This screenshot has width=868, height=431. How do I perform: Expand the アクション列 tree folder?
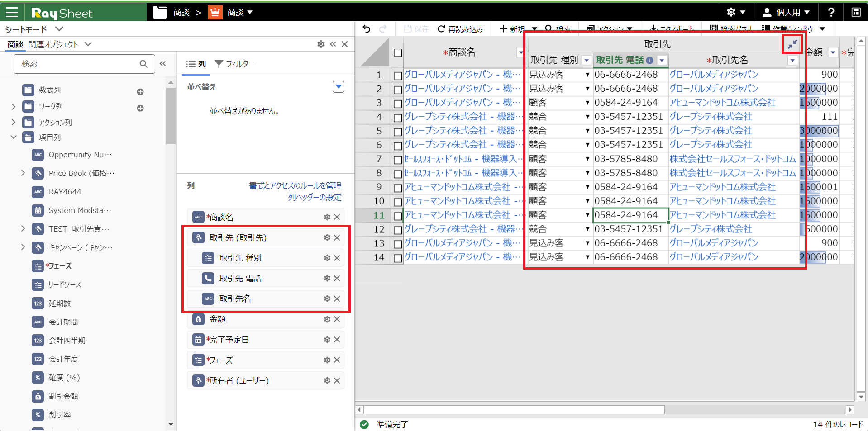14,122
